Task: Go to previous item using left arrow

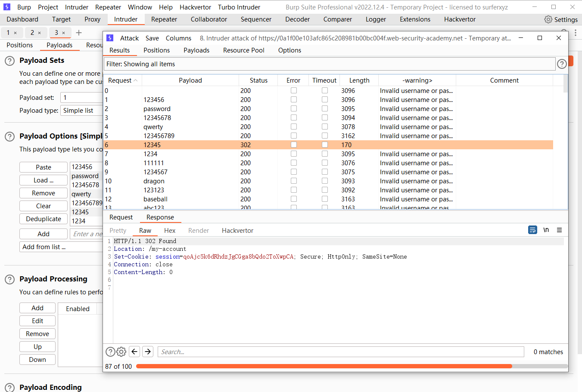Action: (134, 352)
